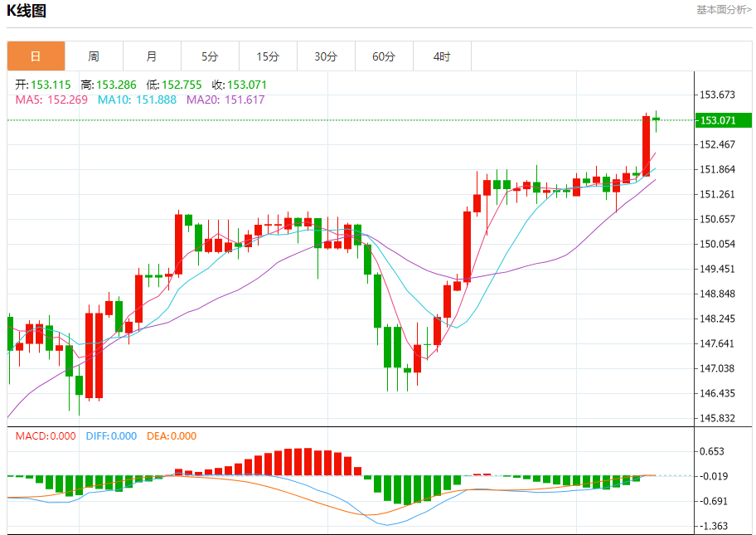This screenshot has width=756, height=535.
Task: Click the latest green candlestick
Action: 656,119
